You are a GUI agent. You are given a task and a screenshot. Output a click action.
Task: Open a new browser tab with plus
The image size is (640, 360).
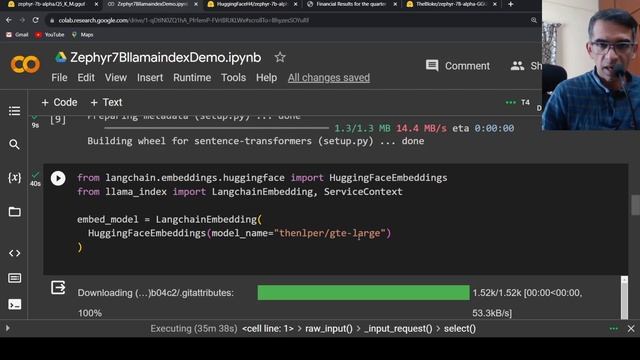click(x=511, y=4)
